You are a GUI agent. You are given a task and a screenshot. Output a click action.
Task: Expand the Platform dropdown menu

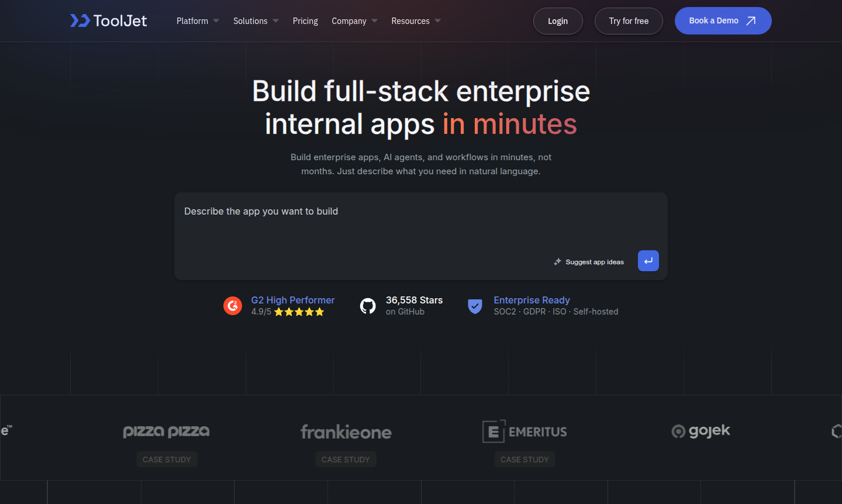click(198, 21)
